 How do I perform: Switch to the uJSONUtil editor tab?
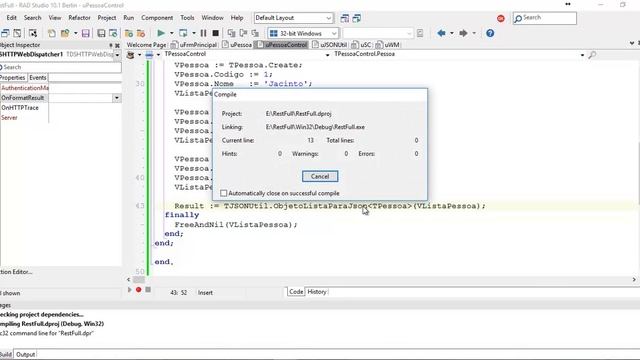click(330, 45)
